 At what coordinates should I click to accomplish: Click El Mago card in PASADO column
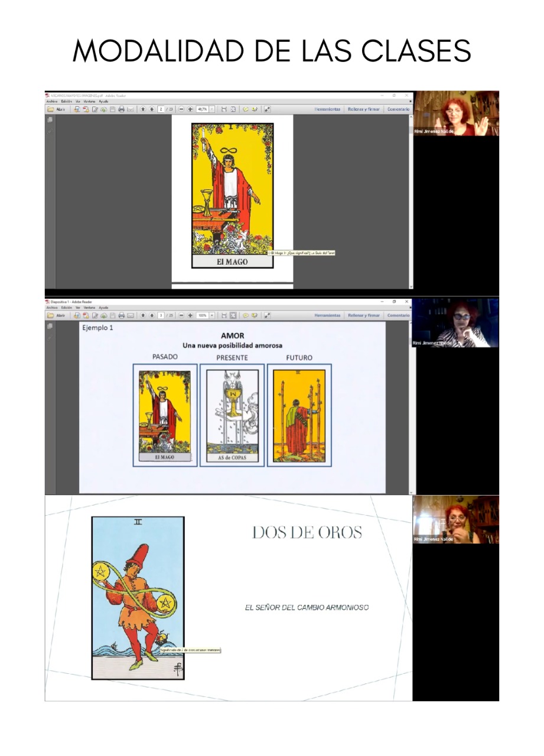point(164,416)
